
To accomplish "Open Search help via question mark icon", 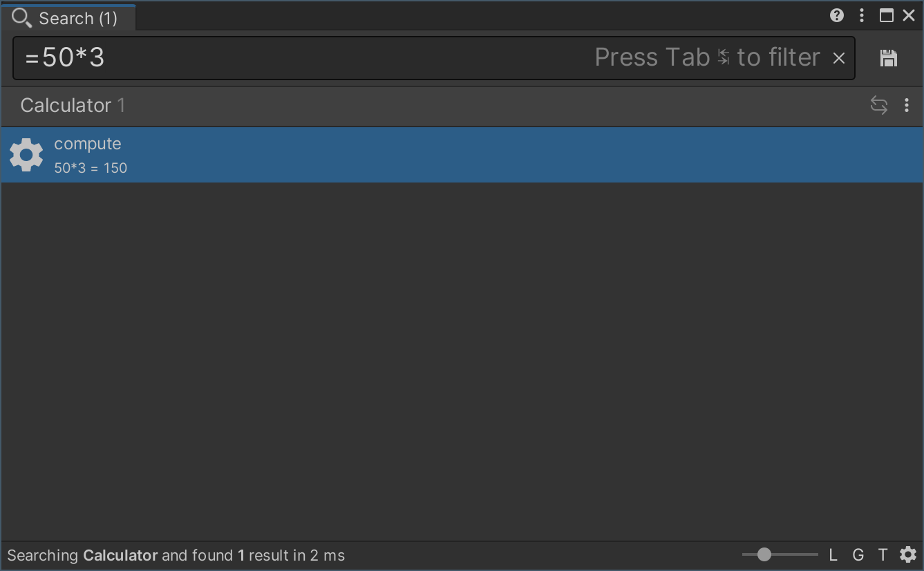I will click(837, 15).
